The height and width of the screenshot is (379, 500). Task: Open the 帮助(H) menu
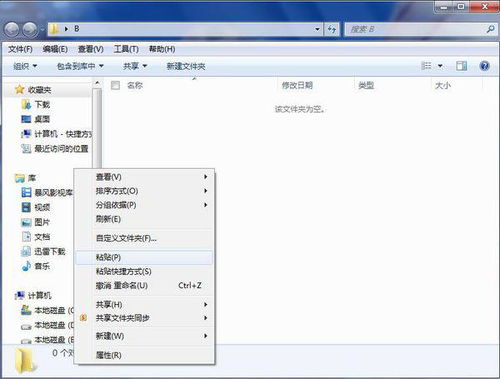(x=162, y=49)
